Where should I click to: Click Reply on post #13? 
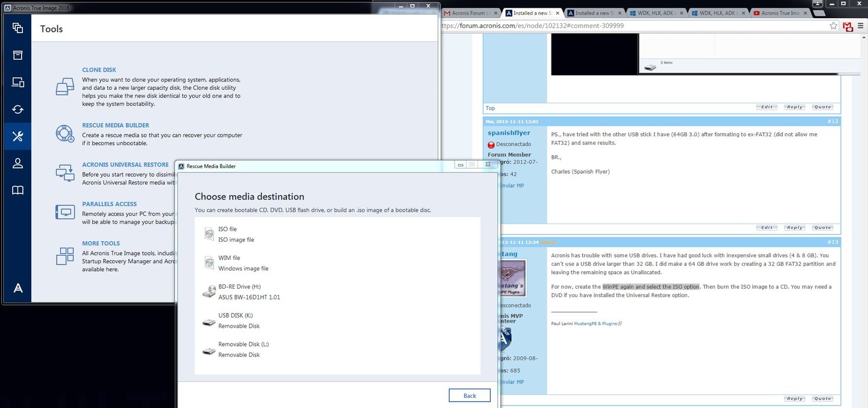pos(795,398)
